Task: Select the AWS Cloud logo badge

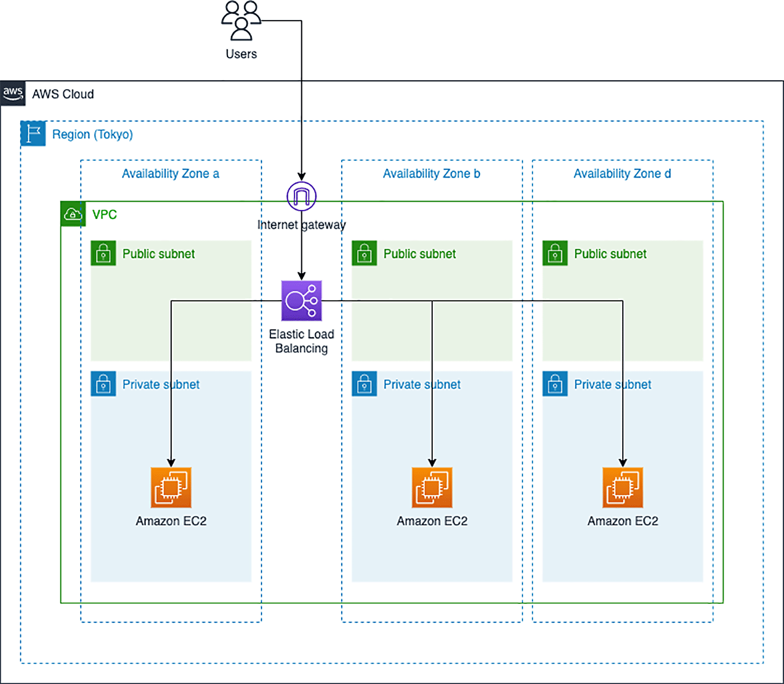Action: (13, 94)
